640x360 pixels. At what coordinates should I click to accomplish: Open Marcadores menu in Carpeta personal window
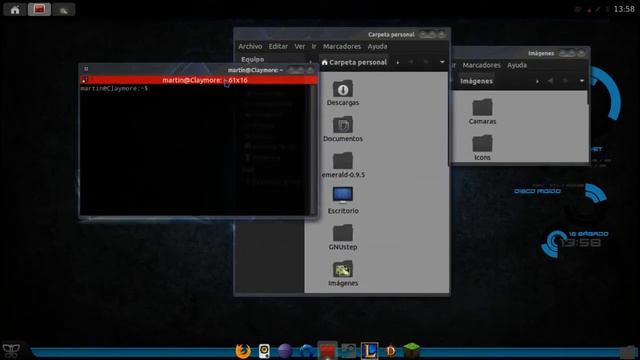pyautogui.click(x=342, y=47)
